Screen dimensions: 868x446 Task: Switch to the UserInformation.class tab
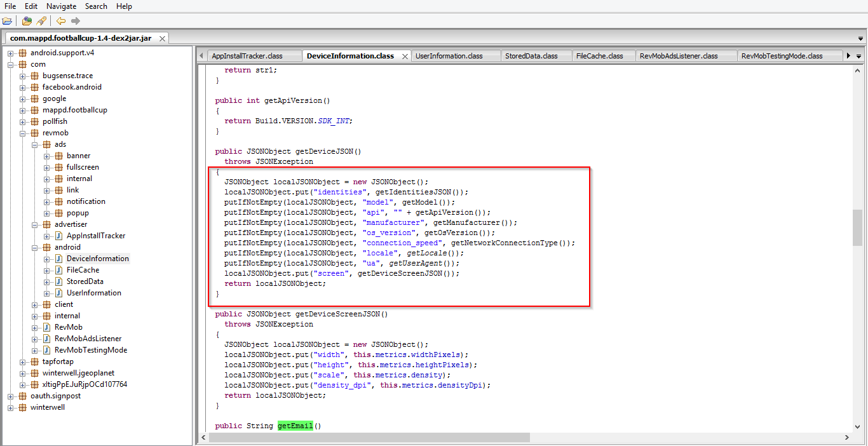(x=449, y=56)
